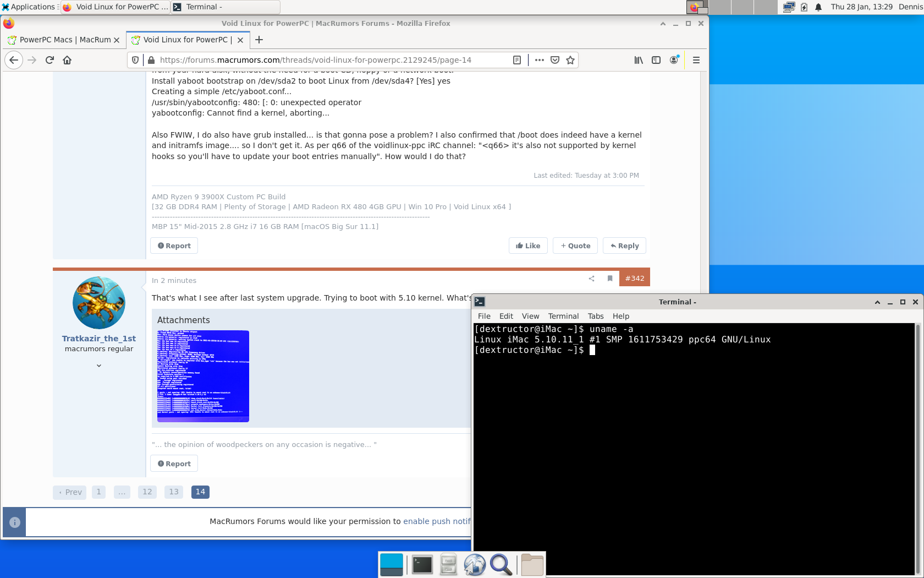Screen dimensions: 924x578
Task: Switch to Terminal taskbar button
Action: click(x=226, y=7)
